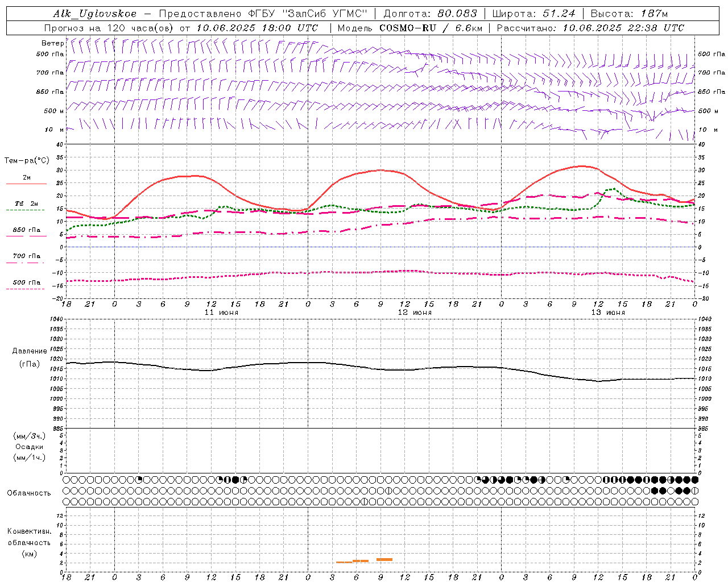728x582 pixels.
Task: Click the Ветер panel label
Action: point(53,43)
